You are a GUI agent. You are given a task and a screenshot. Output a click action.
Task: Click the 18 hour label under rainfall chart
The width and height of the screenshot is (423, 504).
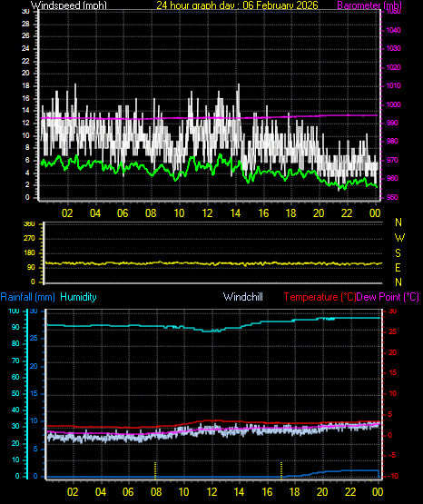point(294,492)
